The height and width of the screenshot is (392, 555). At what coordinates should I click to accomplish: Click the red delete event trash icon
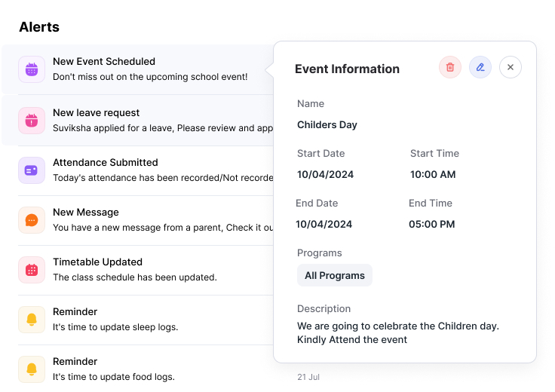pyautogui.click(x=450, y=67)
